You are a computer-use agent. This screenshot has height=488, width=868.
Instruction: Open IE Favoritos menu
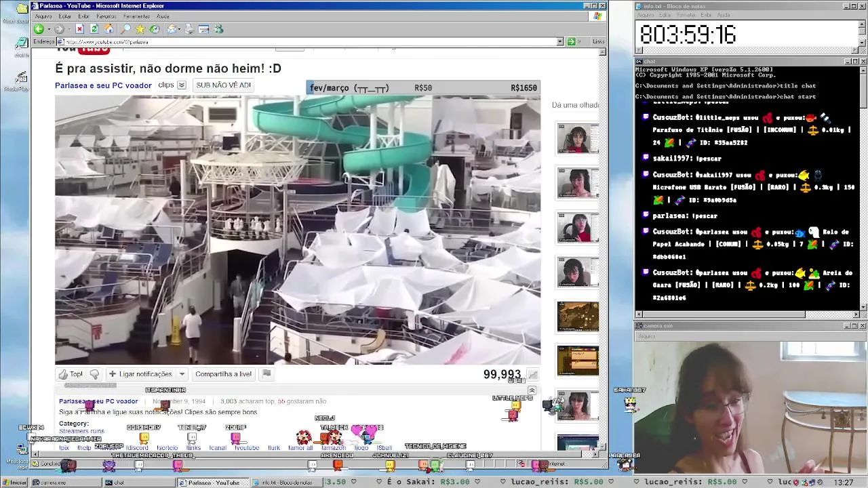pos(106,16)
